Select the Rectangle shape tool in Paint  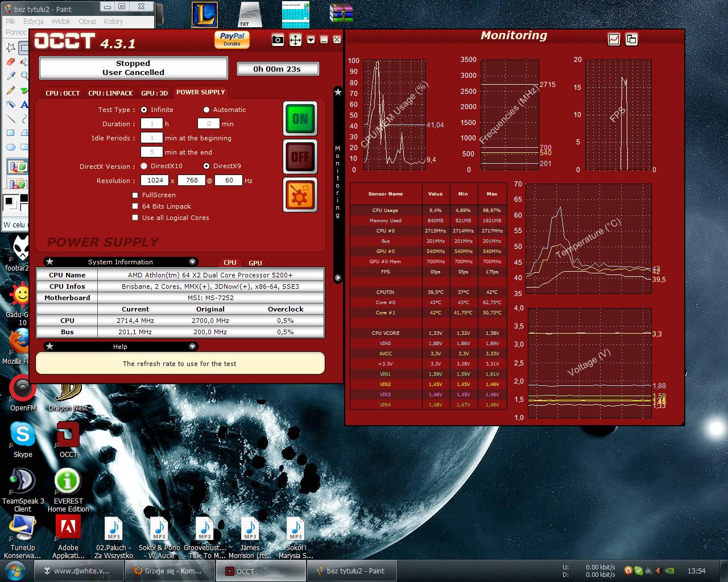(x=10, y=133)
